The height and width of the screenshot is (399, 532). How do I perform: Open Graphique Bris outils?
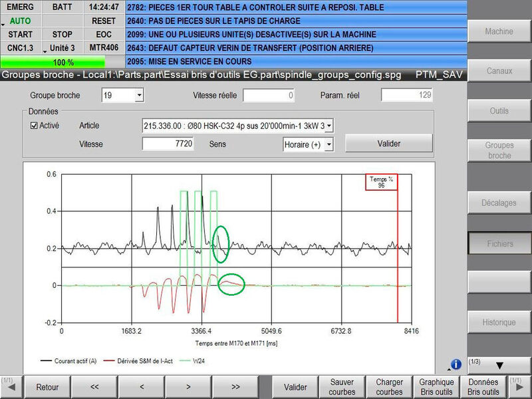coord(436,387)
